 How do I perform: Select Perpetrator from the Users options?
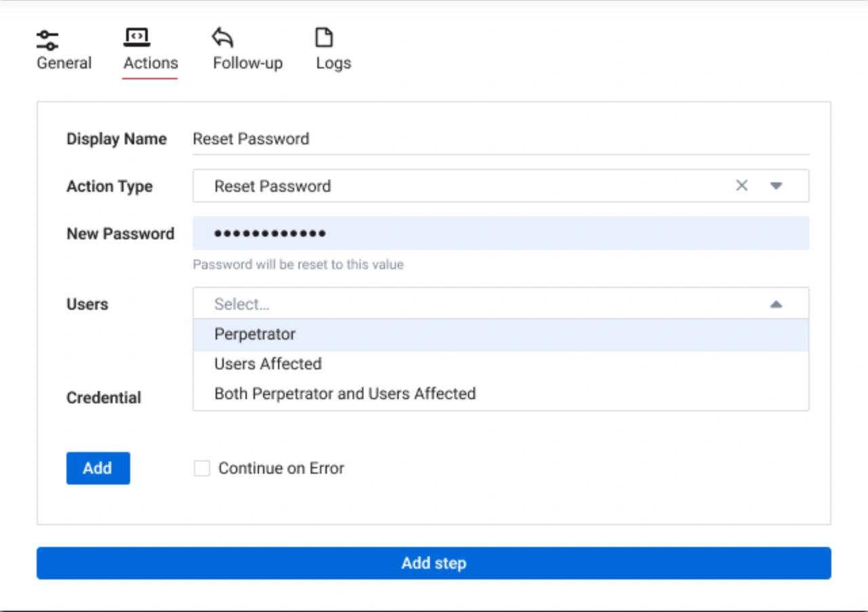(254, 333)
